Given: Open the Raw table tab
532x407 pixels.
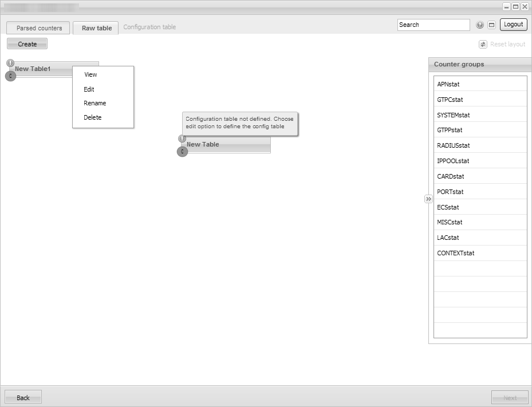Looking at the screenshot, I should 96,28.
